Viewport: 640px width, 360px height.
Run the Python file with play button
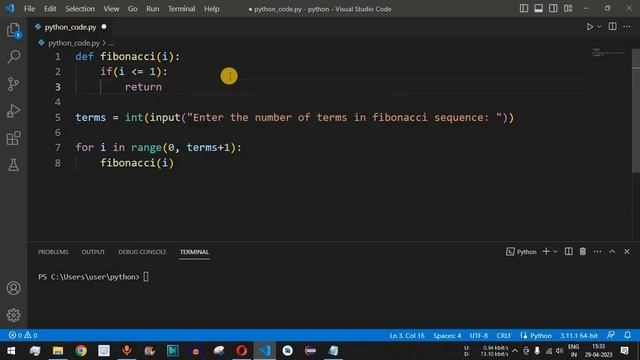point(589,27)
